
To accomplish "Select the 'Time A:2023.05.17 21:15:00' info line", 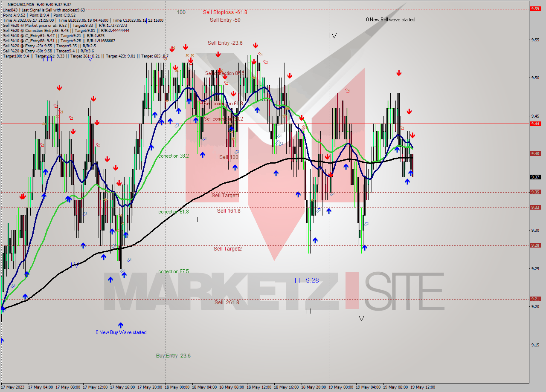I will [83, 20].
